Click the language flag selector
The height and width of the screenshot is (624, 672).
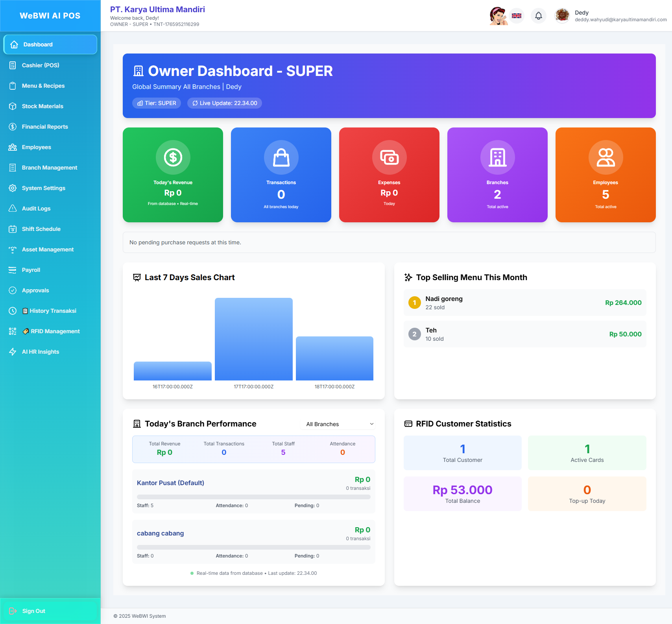517,16
